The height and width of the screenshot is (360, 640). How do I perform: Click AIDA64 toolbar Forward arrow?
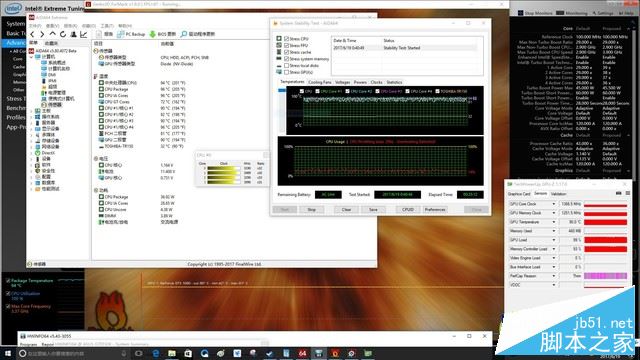point(42,34)
